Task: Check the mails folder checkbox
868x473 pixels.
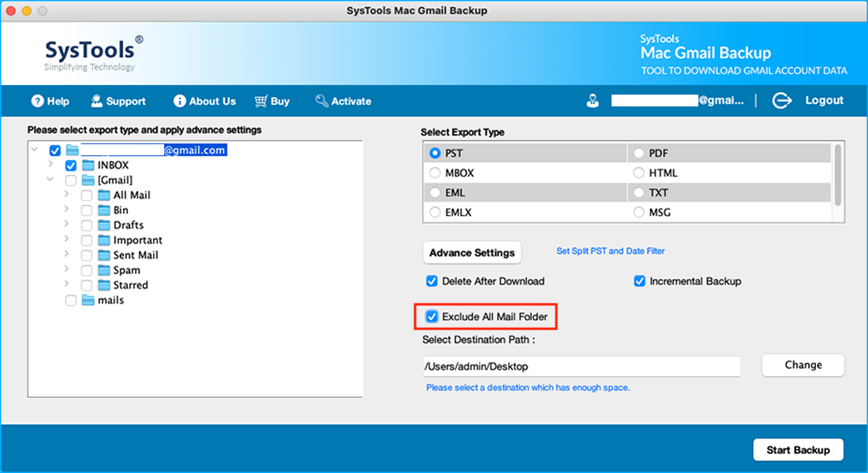Action: [71, 300]
